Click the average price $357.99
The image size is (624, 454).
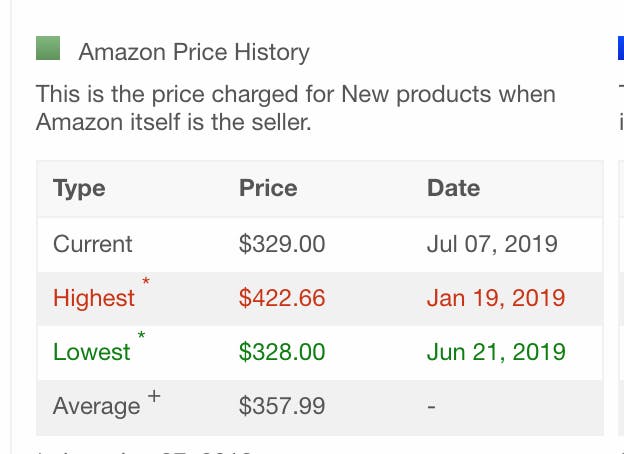tap(282, 406)
